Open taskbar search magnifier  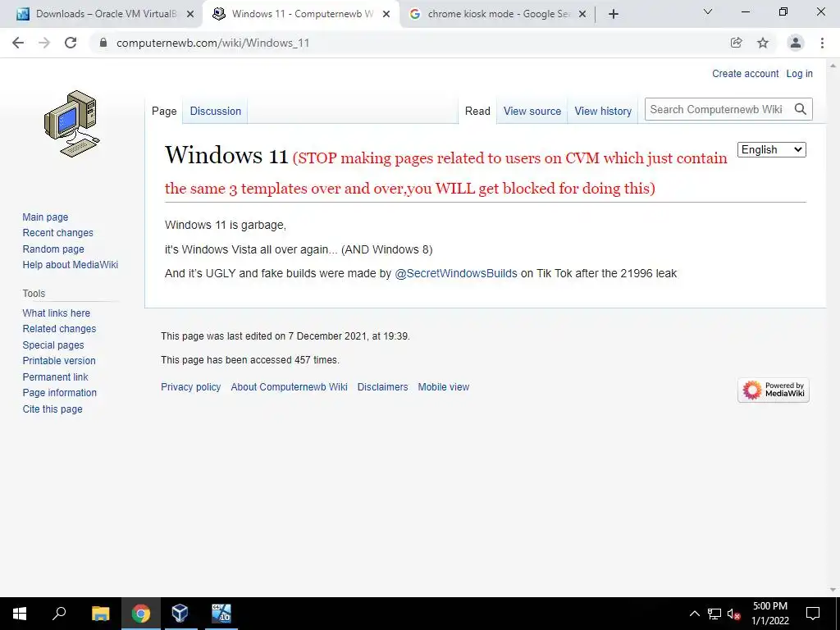(59, 614)
